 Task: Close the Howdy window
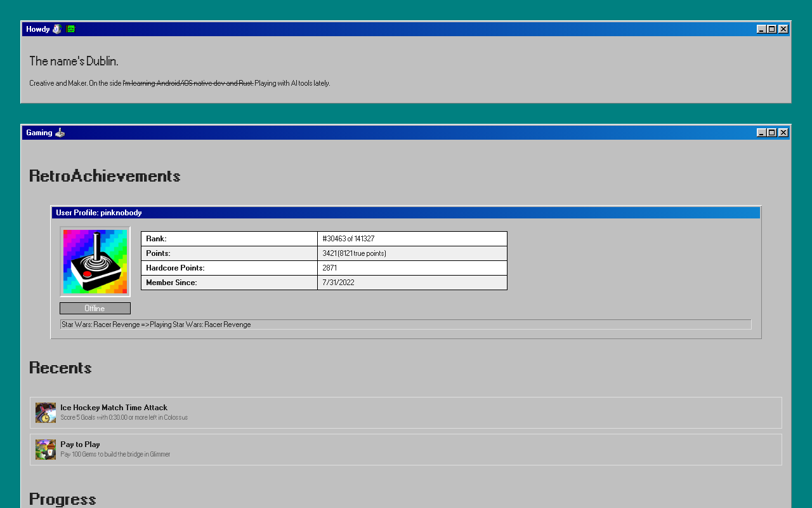(x=783, y=29)
